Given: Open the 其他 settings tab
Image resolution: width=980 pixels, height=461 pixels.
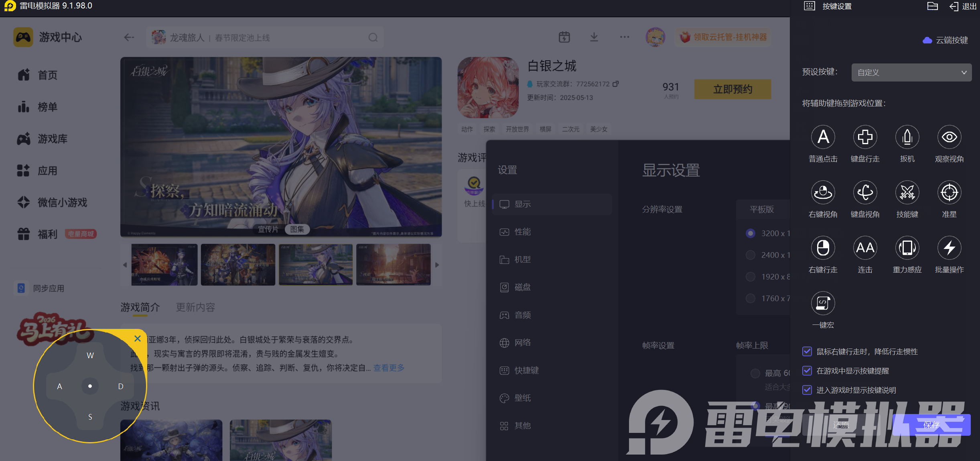Looking at the screenshot, I should pyautogui.click(x=552, y=426).
